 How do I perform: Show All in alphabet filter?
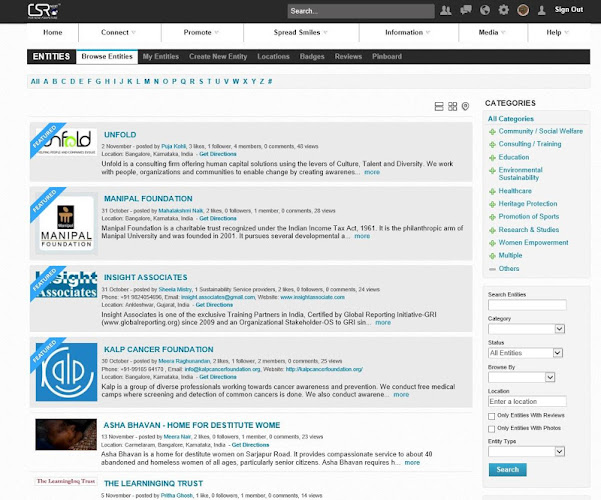35,81
